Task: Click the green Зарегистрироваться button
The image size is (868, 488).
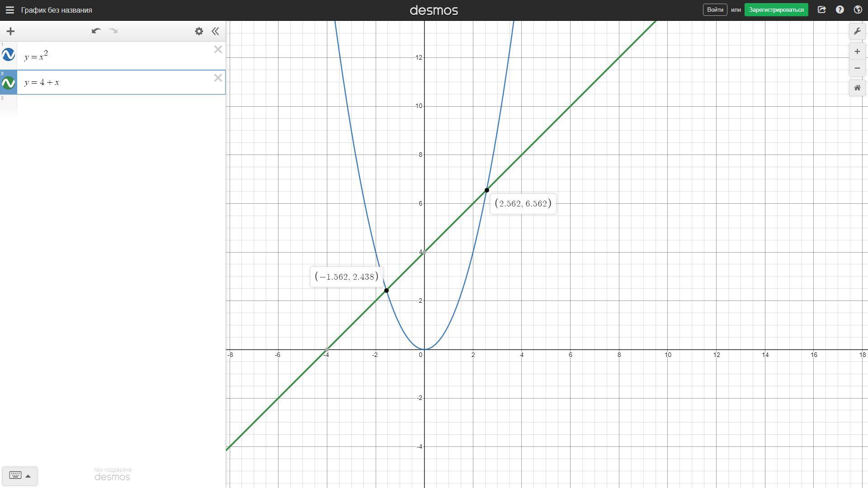Action: tap(776, 10)
